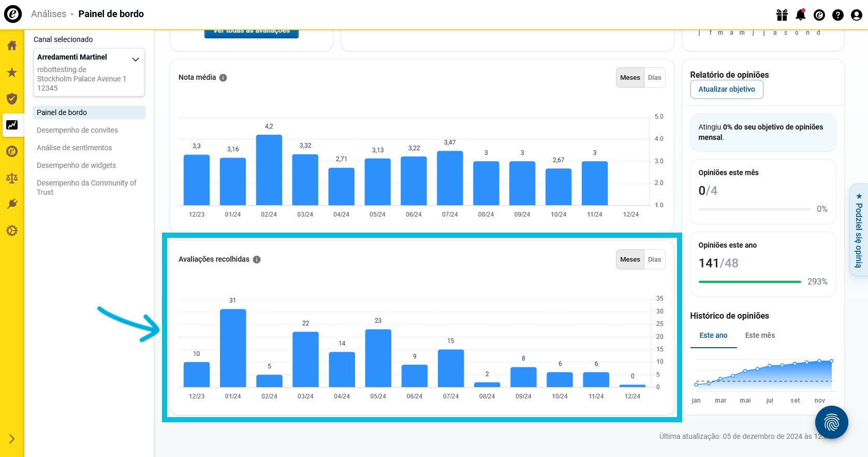This screenshot has height=457, width=868.
Task: Open the Arredamenti Martinel channel dropdown
Action: (89, 72)
